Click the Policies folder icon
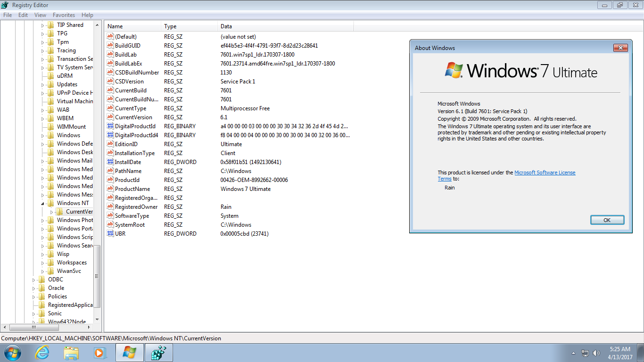 (42, 296)
